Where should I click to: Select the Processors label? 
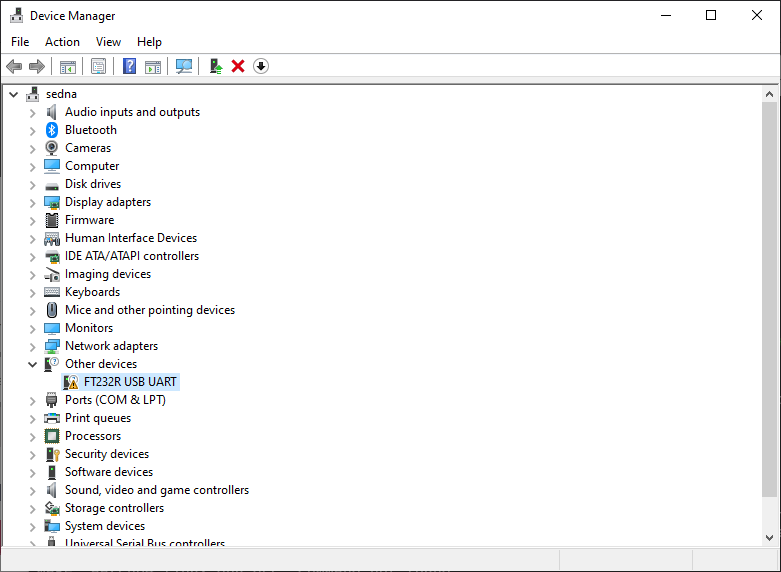(93, 436)
